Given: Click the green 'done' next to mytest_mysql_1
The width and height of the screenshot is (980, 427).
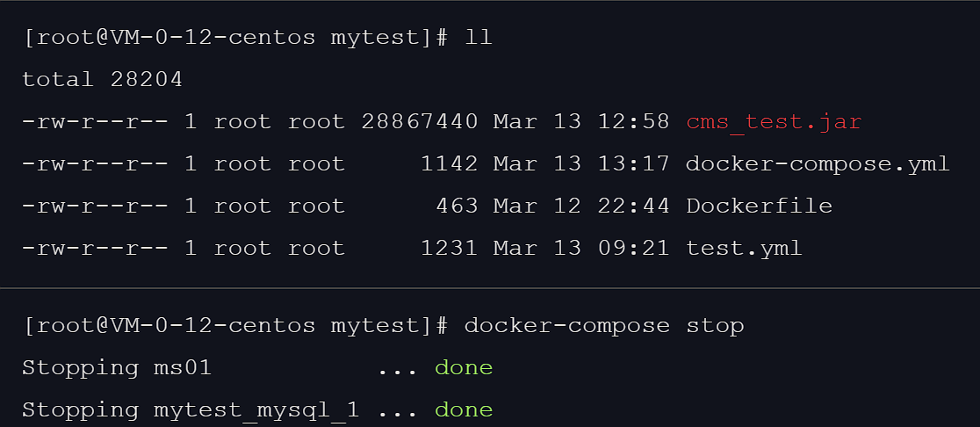Looking at the screenshot, I should (x=464, y=409).
